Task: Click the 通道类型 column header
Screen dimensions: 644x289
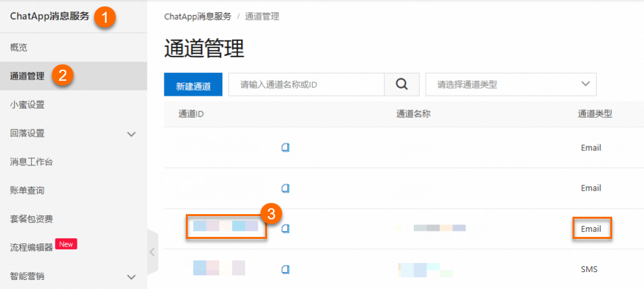Action: click(x=595, y=114)
